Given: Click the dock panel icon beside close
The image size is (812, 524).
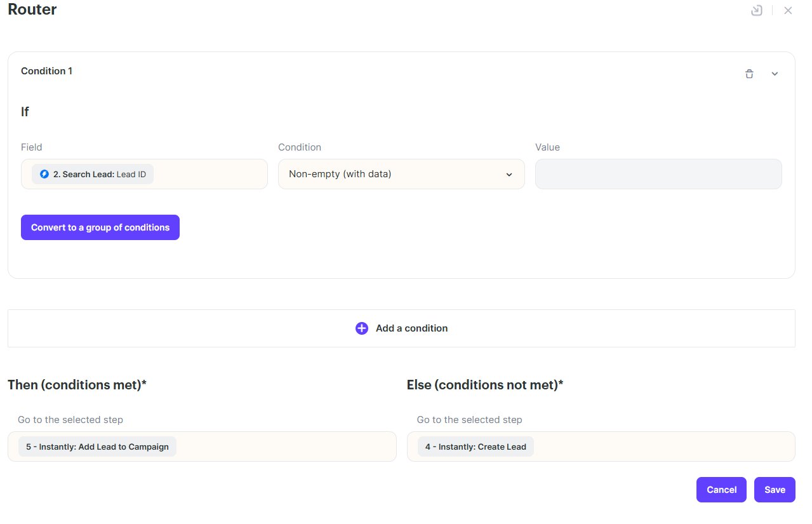Looking at the screenshot, I should tap(756, 10).
